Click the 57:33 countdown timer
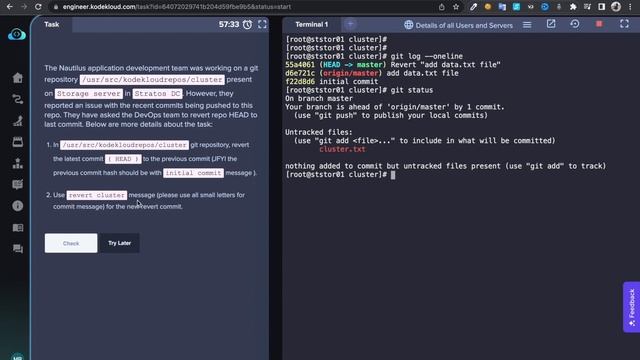Screen dimensions: 640x360 [x=229, y=24]
